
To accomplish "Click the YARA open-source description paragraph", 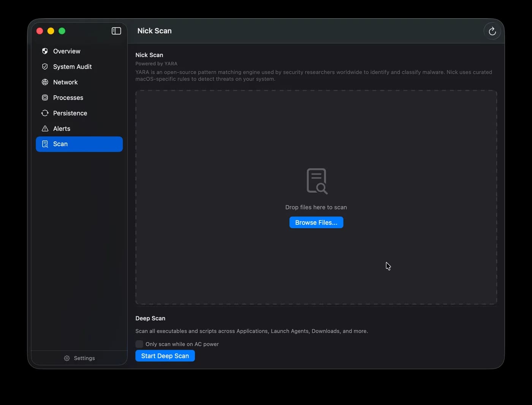I will click(313, 75).
